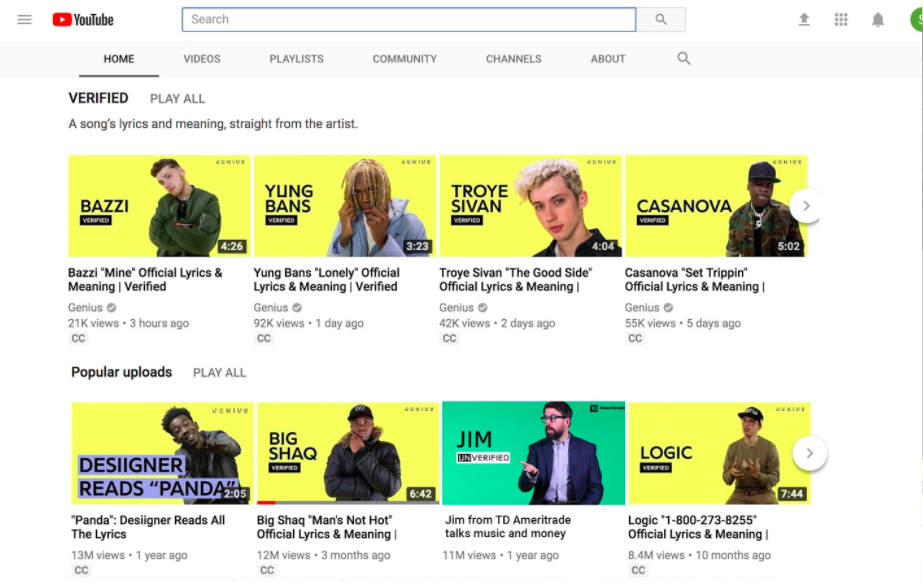Click the verified badge under Yung Bans video
The height and width of the screenshot is (584, 923).
[x=297, y=307]
